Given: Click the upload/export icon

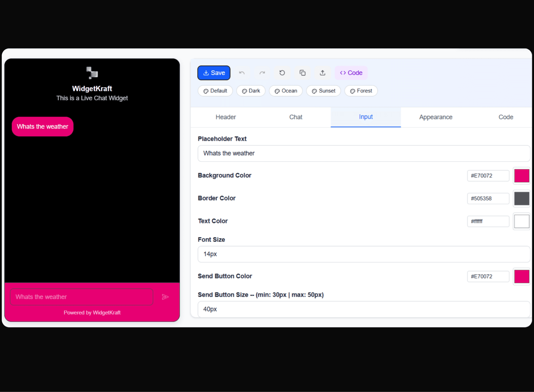Looking at the screenshot, I should (x=322, y=73).
